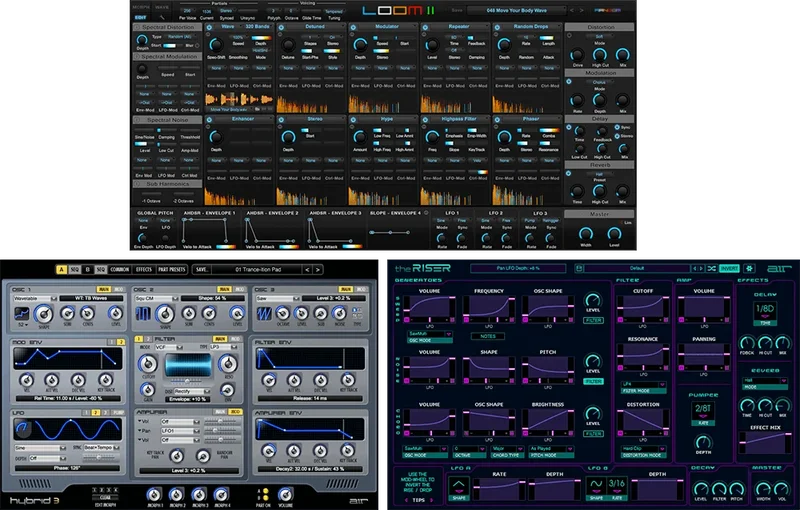This screenshot has height=510, width=800.
Task: Click previous preset arrow in Hybrid 3
Action: tap(307, 270)
